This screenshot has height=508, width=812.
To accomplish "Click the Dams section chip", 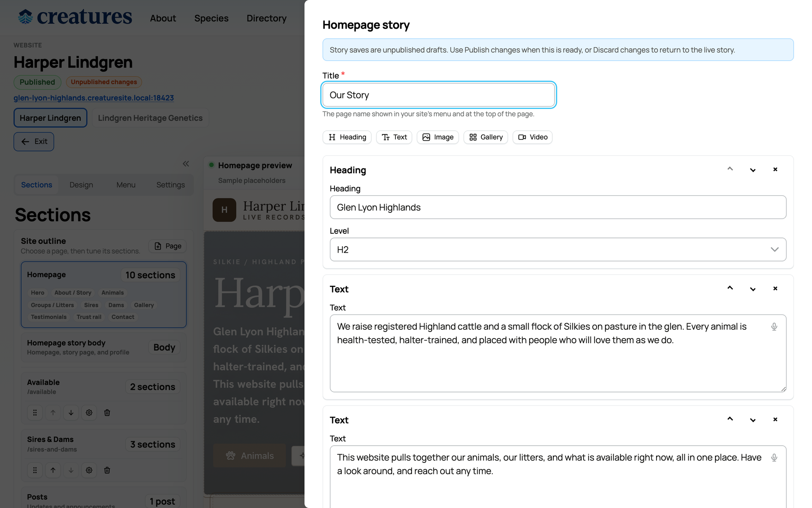I will (x=116, y=305).
